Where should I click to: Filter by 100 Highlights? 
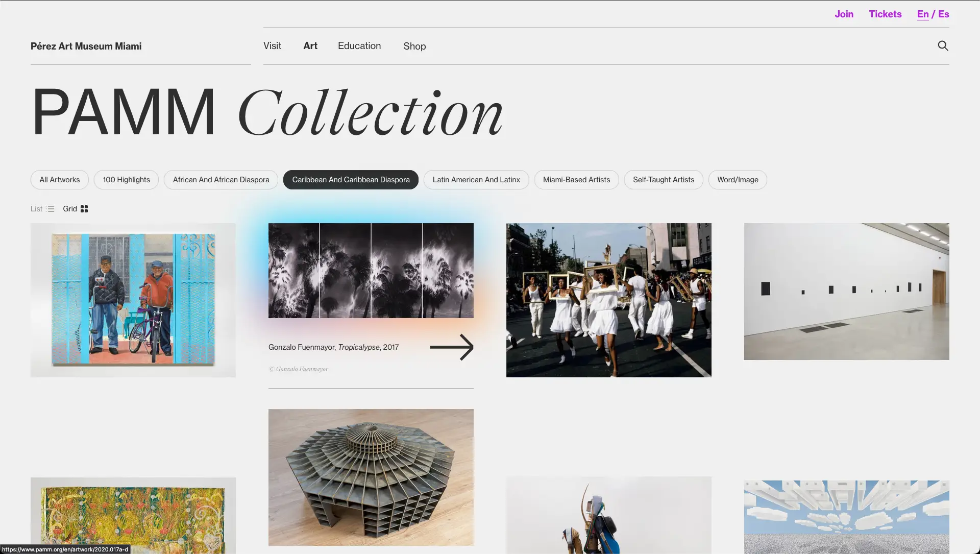tap(126, 180)
